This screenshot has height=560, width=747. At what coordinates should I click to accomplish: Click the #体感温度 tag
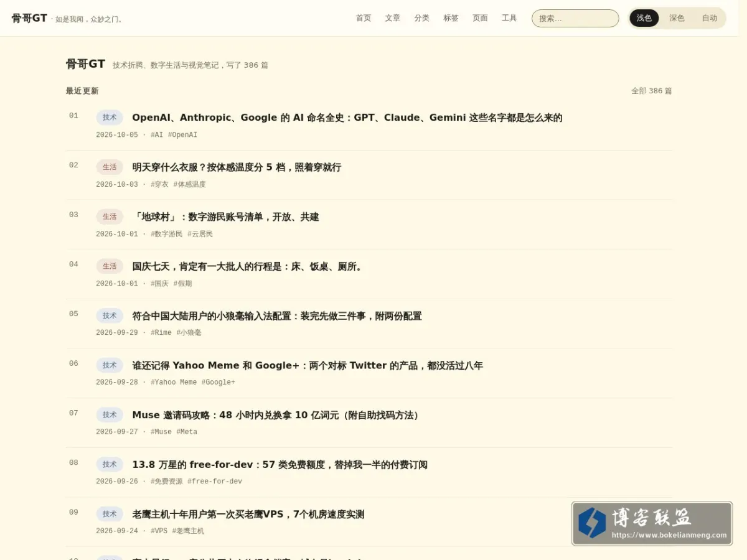[190, 184]
